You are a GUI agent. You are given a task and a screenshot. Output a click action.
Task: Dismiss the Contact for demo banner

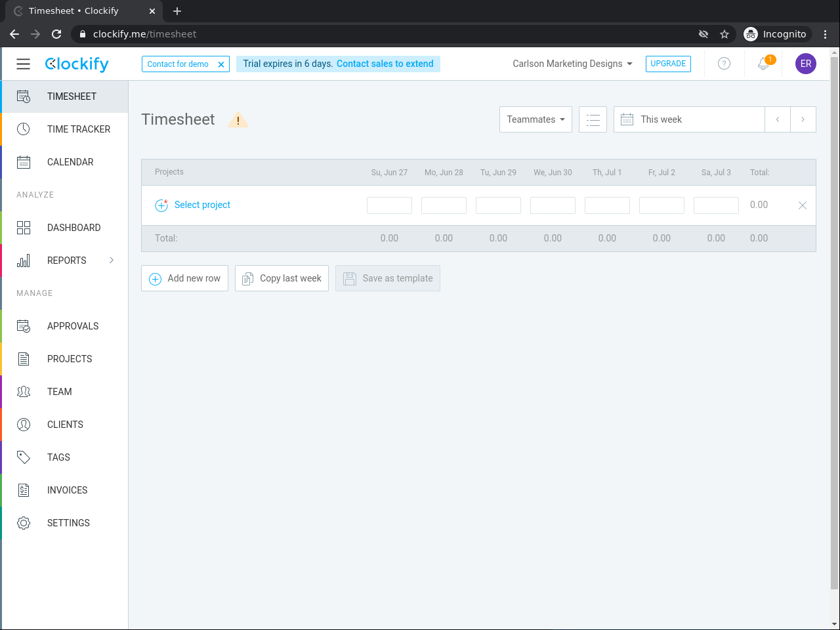point(221,64)
